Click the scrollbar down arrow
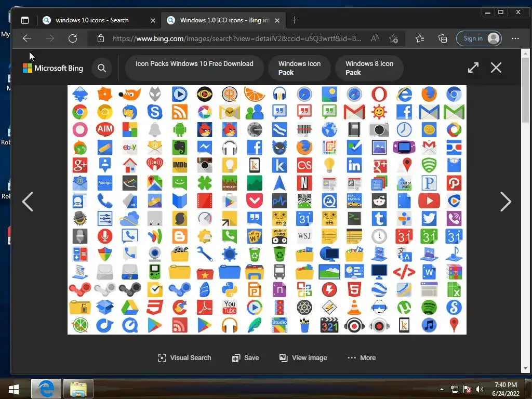This screenshot has width=532, height=399. (x=525, y=368)
